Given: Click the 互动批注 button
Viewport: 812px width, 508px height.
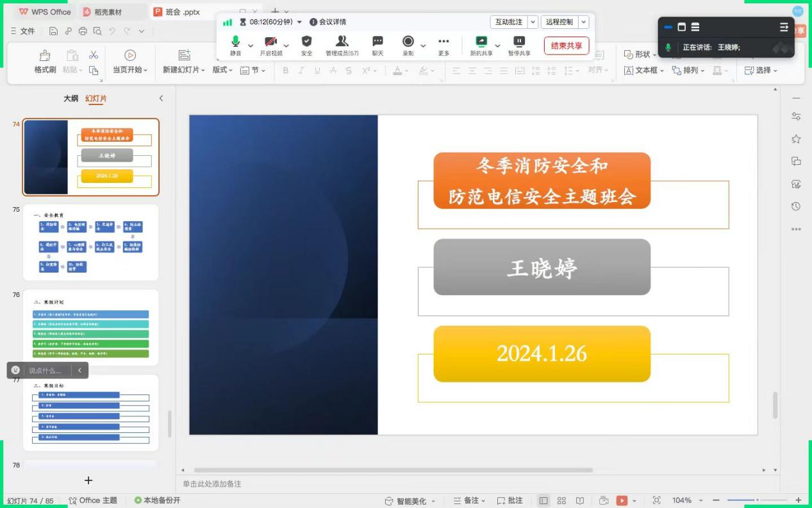Looking at the screenshot, I should pos(509,22).
